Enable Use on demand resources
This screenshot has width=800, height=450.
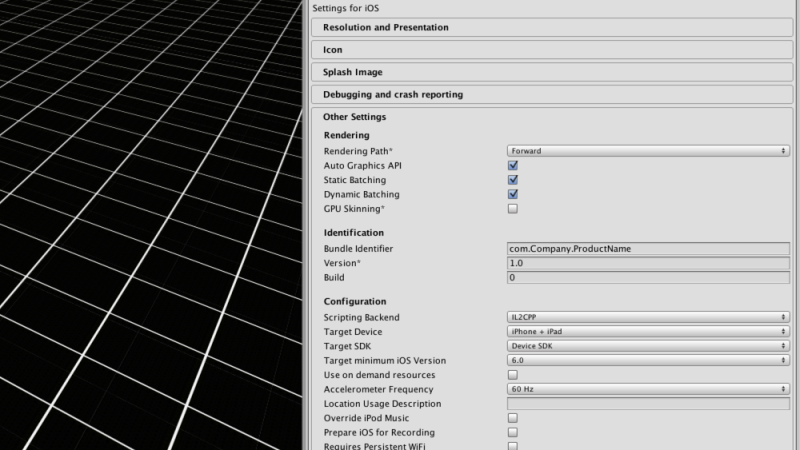[513, 375]
